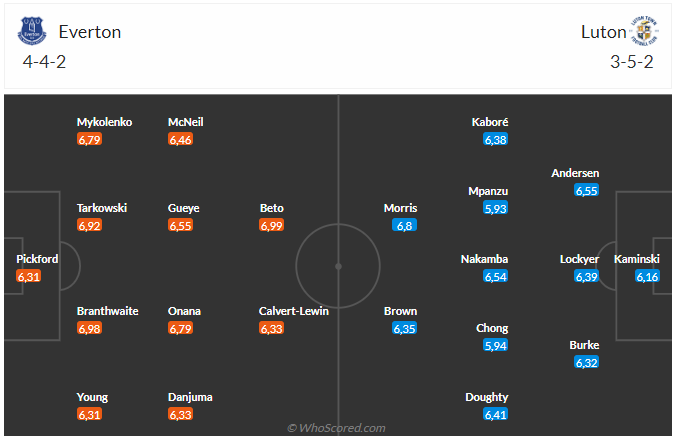Click Kaboré's 6,38 rating badge
674x436 pixels.
pos(495,140)
